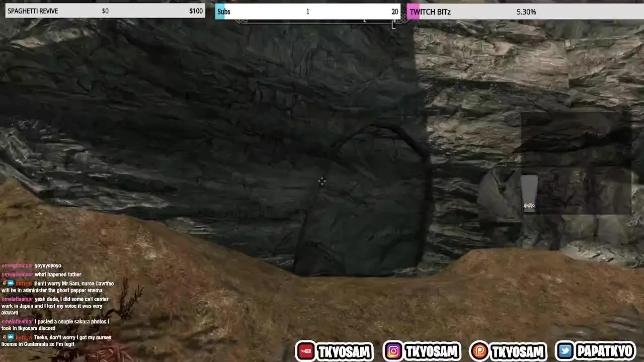Click the red username on the "Teeks" message
644x362 pixels.
click(x=24, y=337)
